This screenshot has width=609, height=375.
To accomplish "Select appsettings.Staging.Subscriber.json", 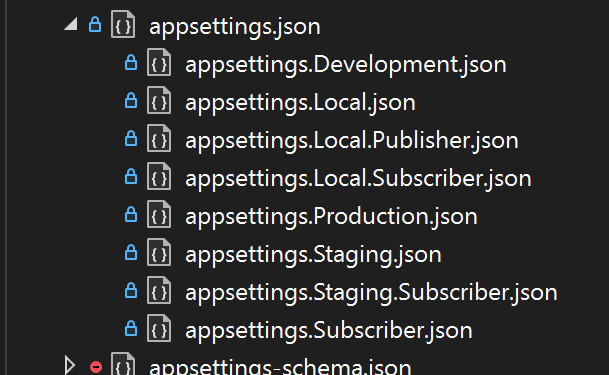I will click(371, 292).
